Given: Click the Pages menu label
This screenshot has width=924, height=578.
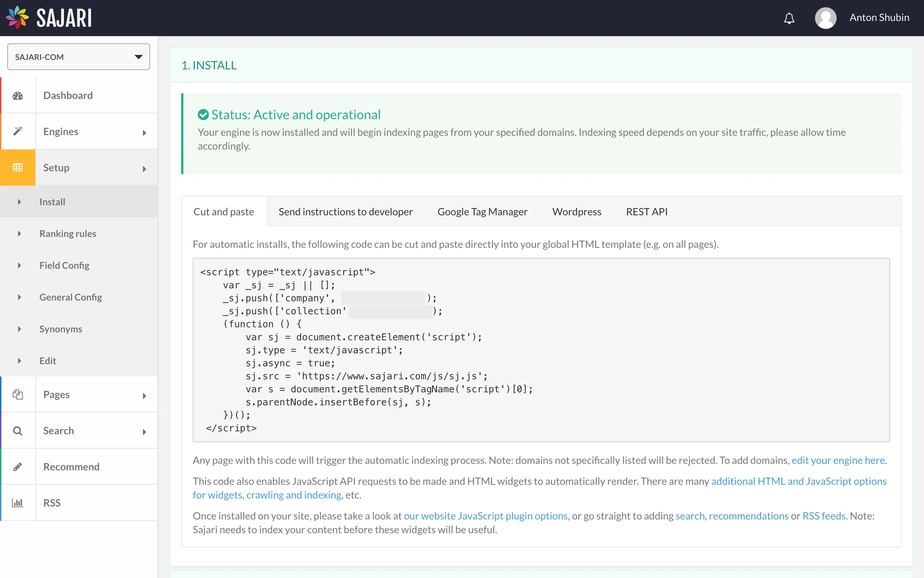Looking at the screenshot, I should click(x=56, y=394).
